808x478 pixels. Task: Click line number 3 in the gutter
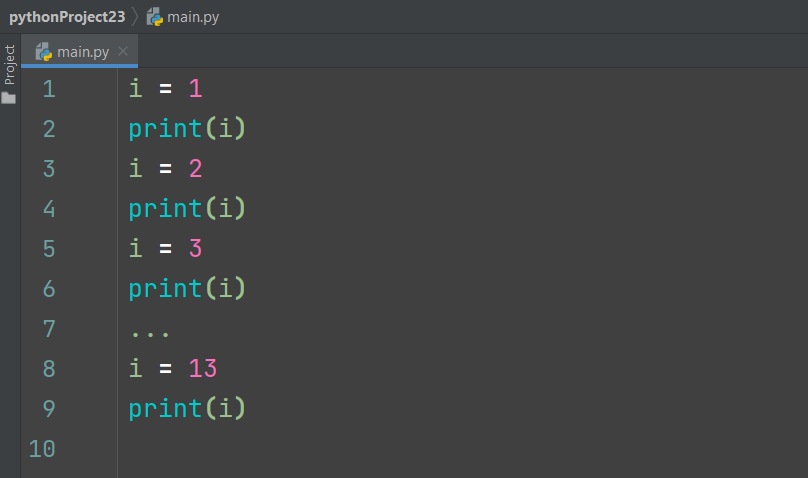point(49,168)
